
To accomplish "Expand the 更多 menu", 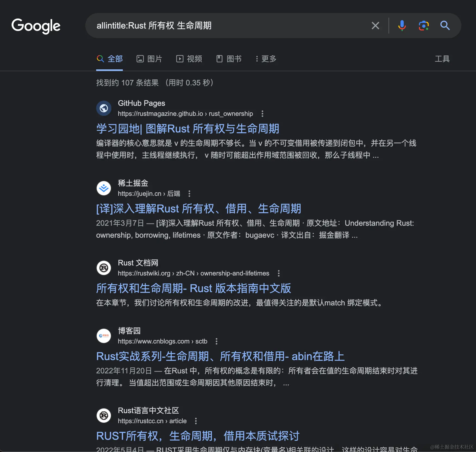I will [266, 59].
